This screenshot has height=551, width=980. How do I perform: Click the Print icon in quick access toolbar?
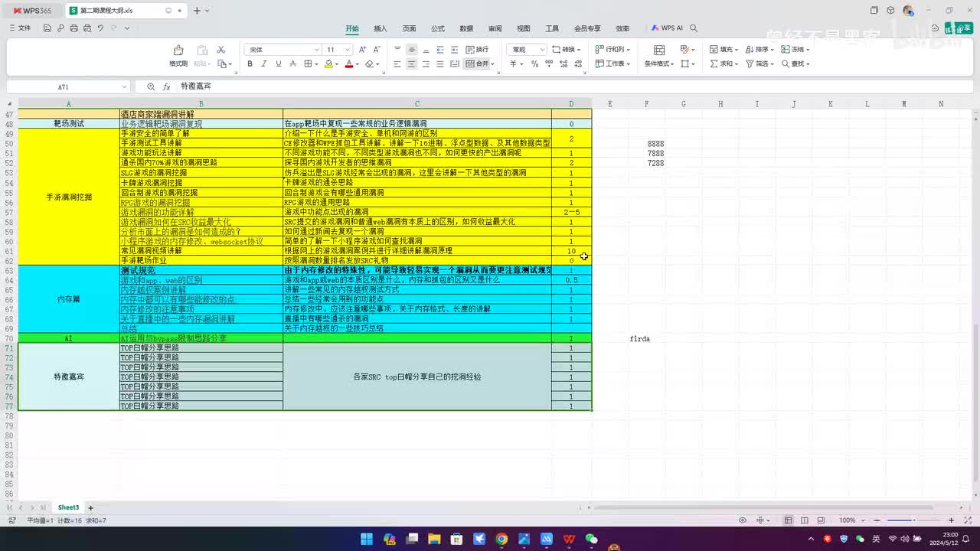click(73, 28)
